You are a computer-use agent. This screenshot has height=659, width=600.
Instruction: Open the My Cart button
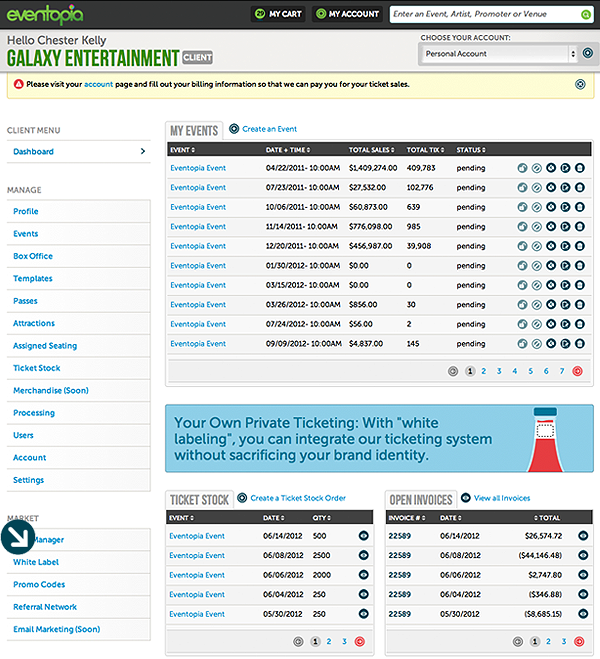(x=278, y=14)
